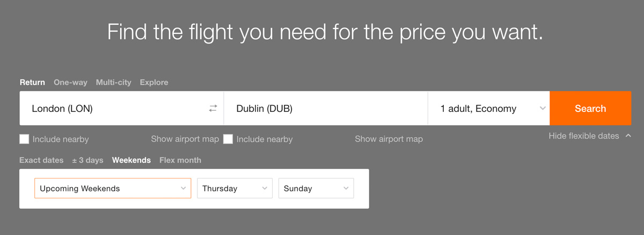Collapse flexible dates using the chevron icon
The height and width of the screenshot is (235, 644).
coord(628,136)
